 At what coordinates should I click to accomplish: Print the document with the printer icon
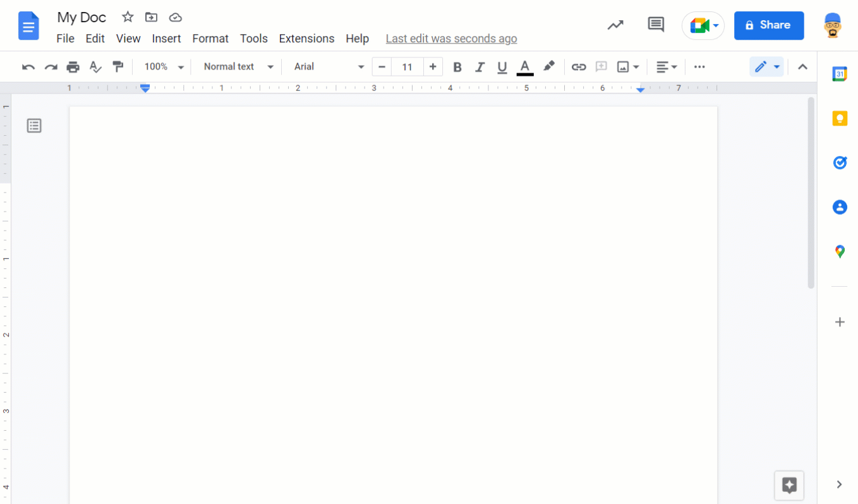tap(73, 67)
